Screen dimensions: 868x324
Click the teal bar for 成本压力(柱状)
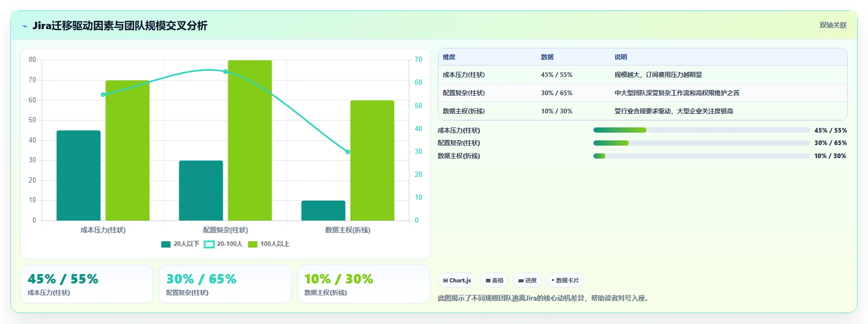pos(79,175)
